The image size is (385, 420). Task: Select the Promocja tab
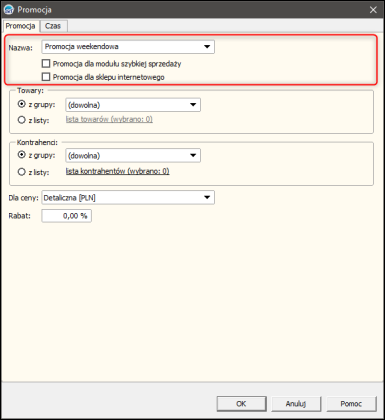click(20, 26)
